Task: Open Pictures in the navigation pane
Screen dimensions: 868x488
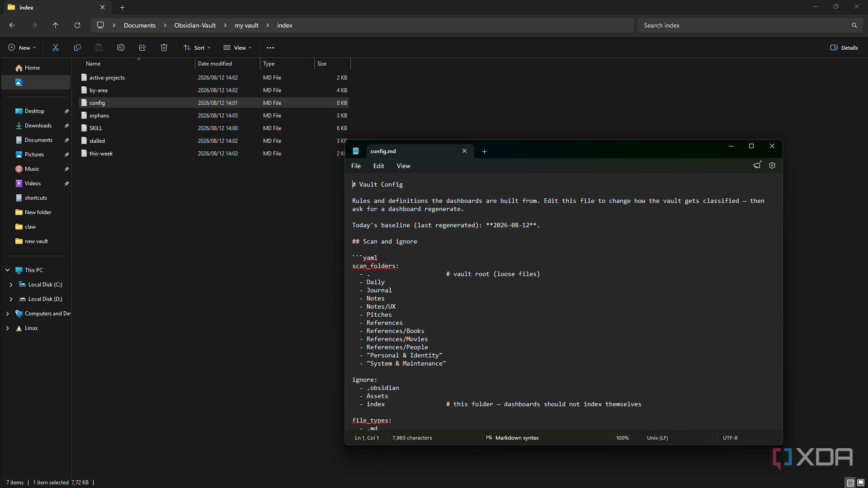Action: [36, 155]
